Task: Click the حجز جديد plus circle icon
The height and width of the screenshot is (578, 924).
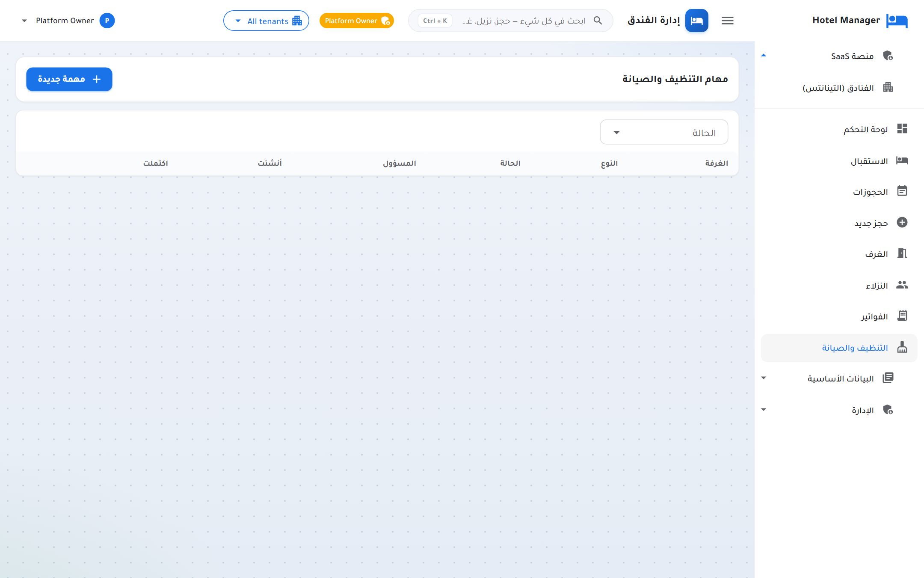Action: (x=902, y=222)
